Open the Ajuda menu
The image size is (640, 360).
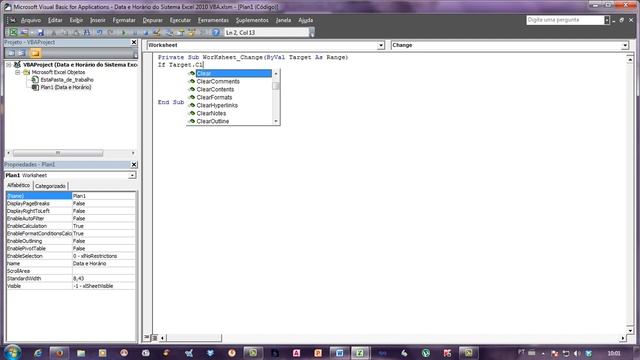tap(305, 20)
